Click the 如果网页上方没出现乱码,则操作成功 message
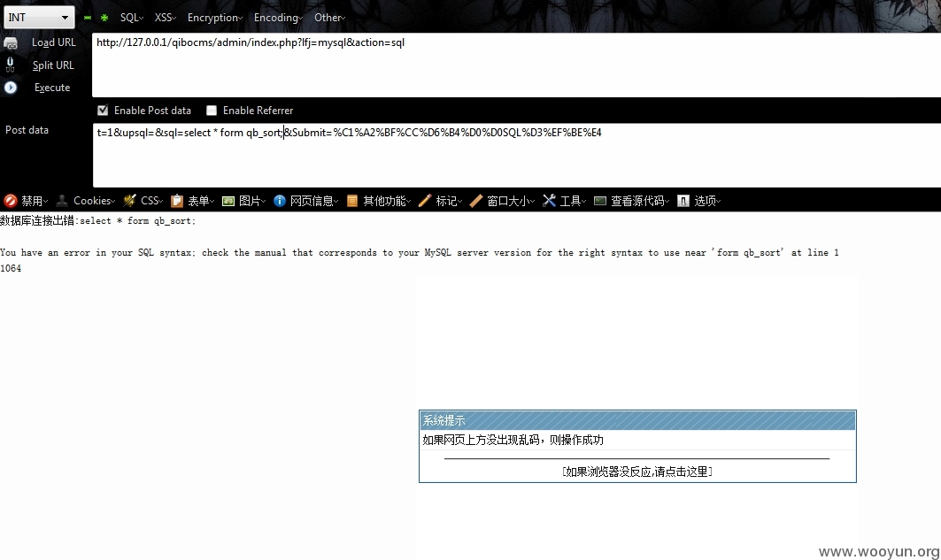Image resolution: width=941 pixels, height=560 pixels. 513,440
